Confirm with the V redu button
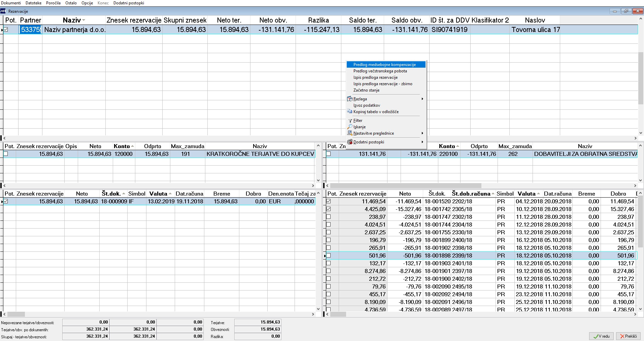 (601, 336)
